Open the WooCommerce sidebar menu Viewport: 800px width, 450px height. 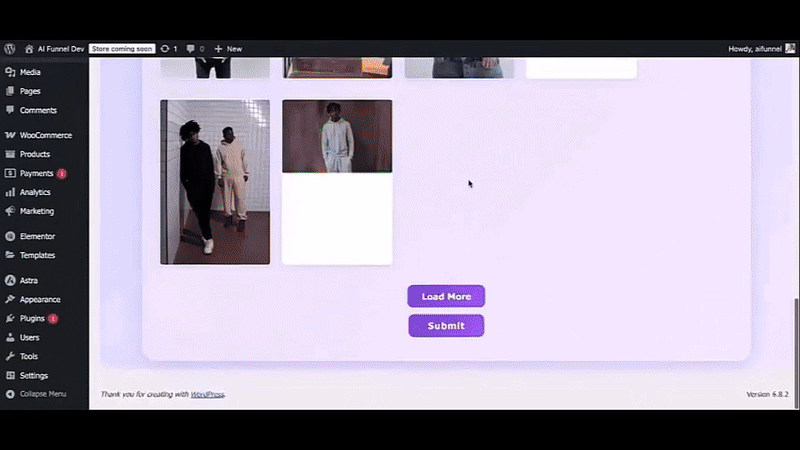point(45,135)
